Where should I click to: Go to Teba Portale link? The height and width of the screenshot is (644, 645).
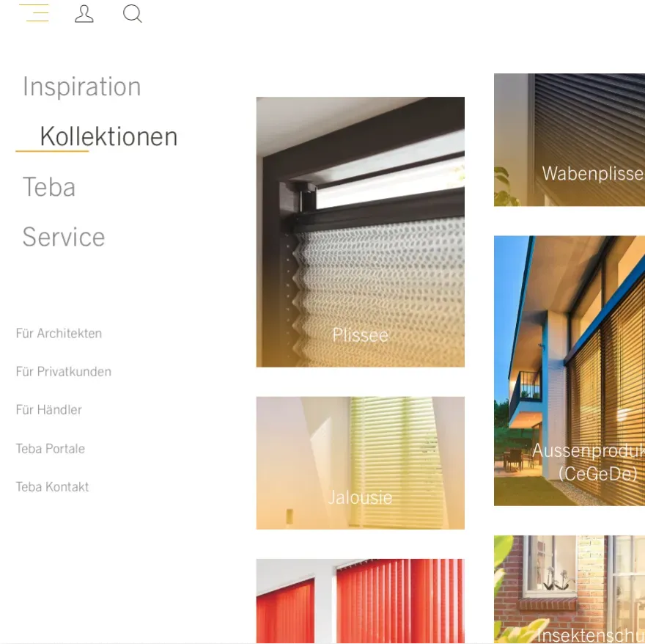50,448
